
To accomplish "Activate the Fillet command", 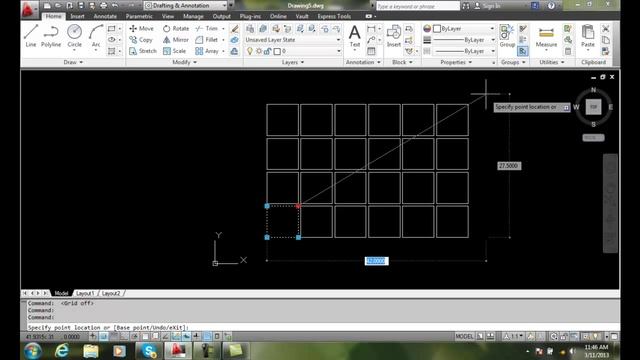I will [x=207, y=40].
